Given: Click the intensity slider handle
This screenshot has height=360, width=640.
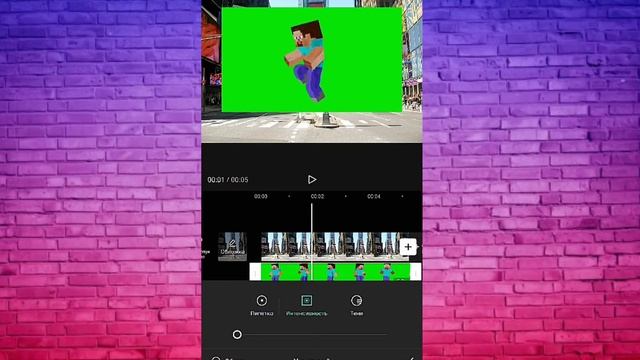Looking at the screenshot, I should pyautogui.click(x=237, y=335).
